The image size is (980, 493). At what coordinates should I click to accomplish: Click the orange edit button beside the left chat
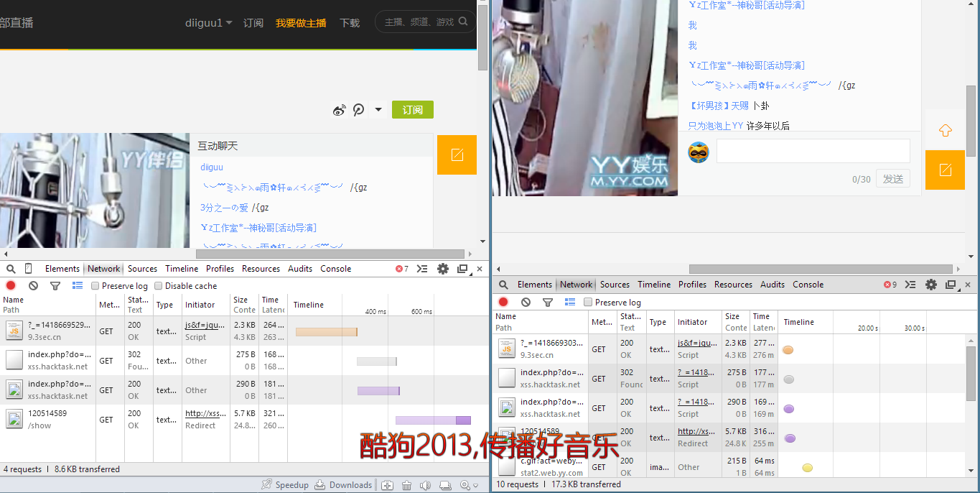coord(457,155)
